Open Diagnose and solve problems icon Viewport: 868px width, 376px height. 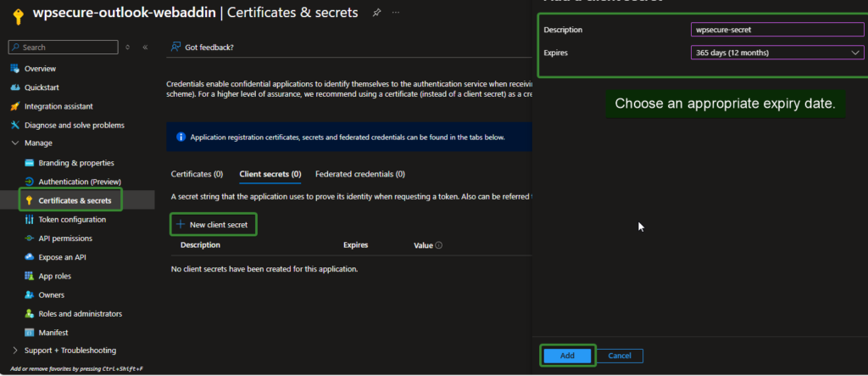pyautogui.click(x=14, y=125)
